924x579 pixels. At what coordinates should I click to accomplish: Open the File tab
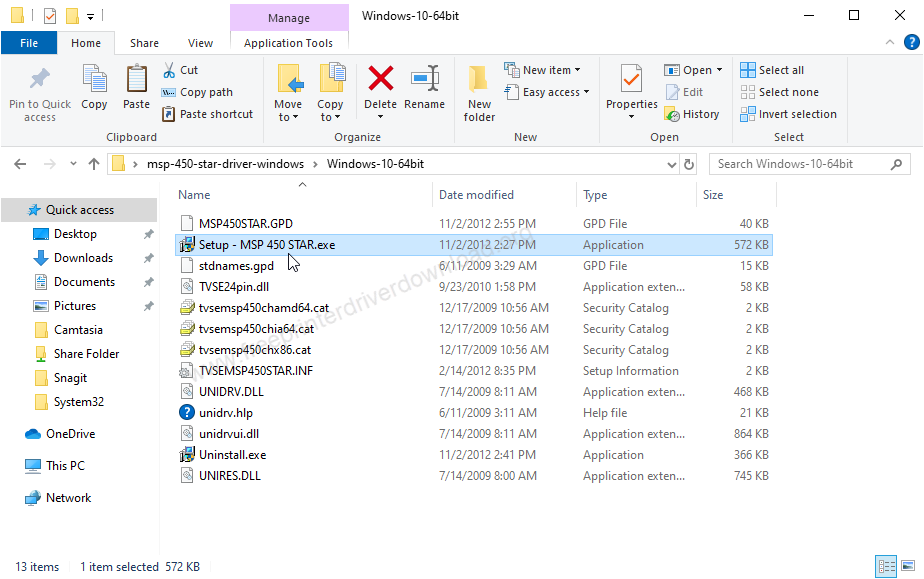pos(29,43)
